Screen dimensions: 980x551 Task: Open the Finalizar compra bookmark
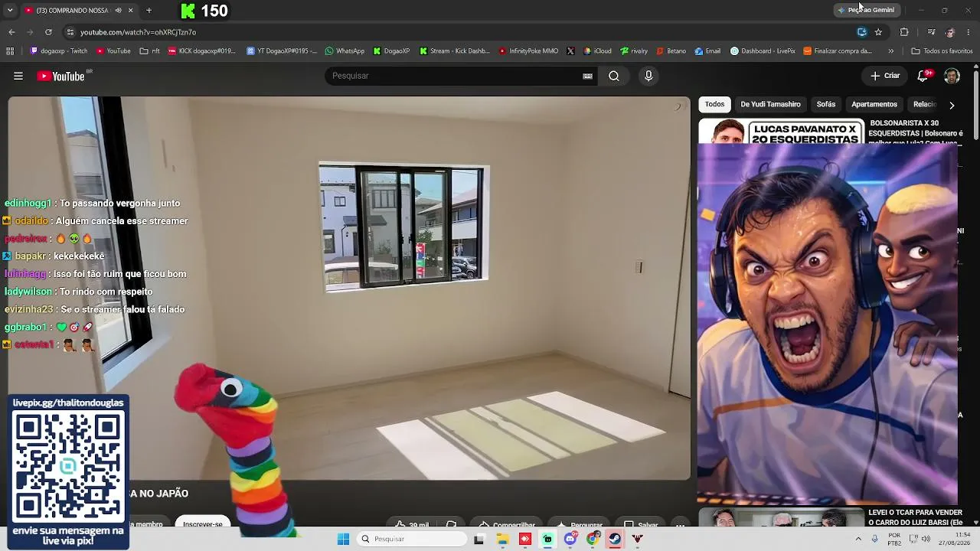pos(838,51)
